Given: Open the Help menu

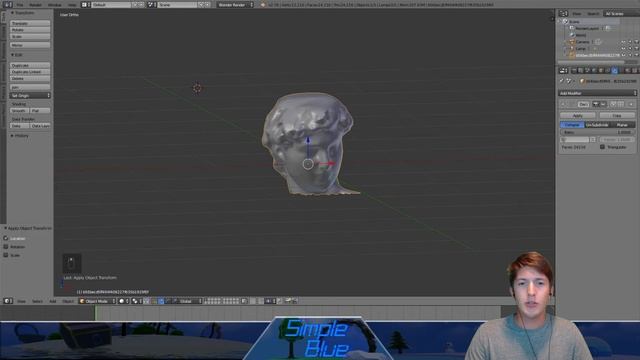Looking at the screenshot, I should tap(72, 5).
